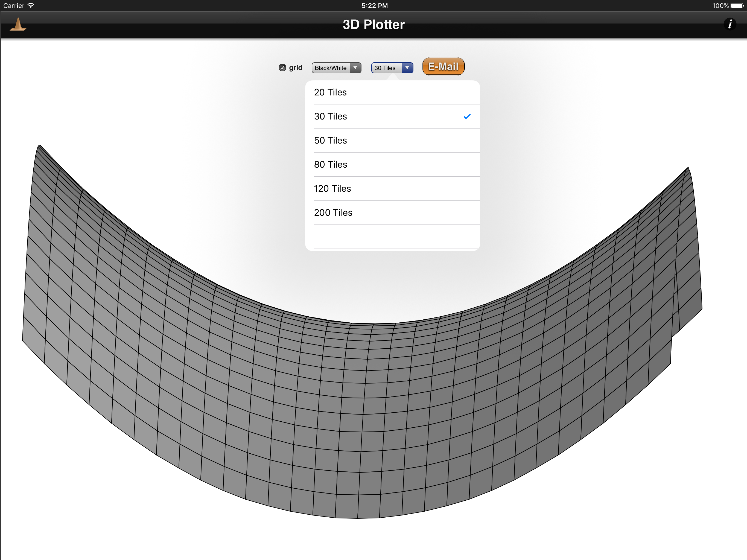Select 20 Tiles from the list
The image size is (747, 560).
pos(330,92)
